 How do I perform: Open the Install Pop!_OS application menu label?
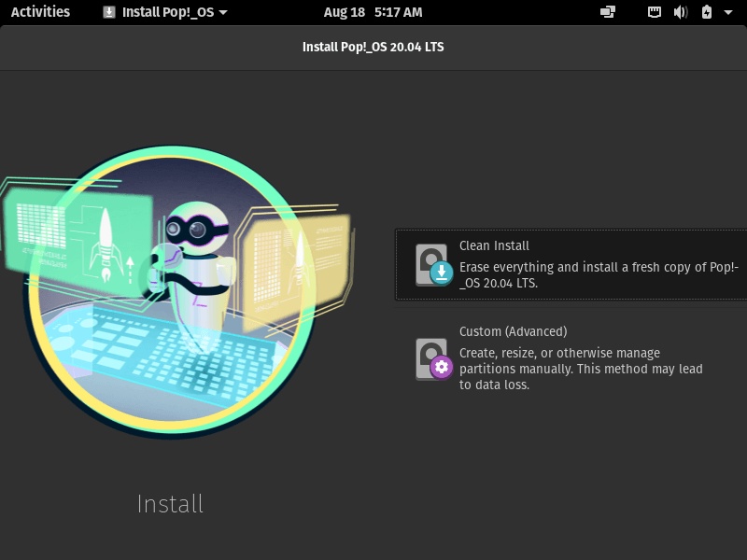(x=168, y=12)
